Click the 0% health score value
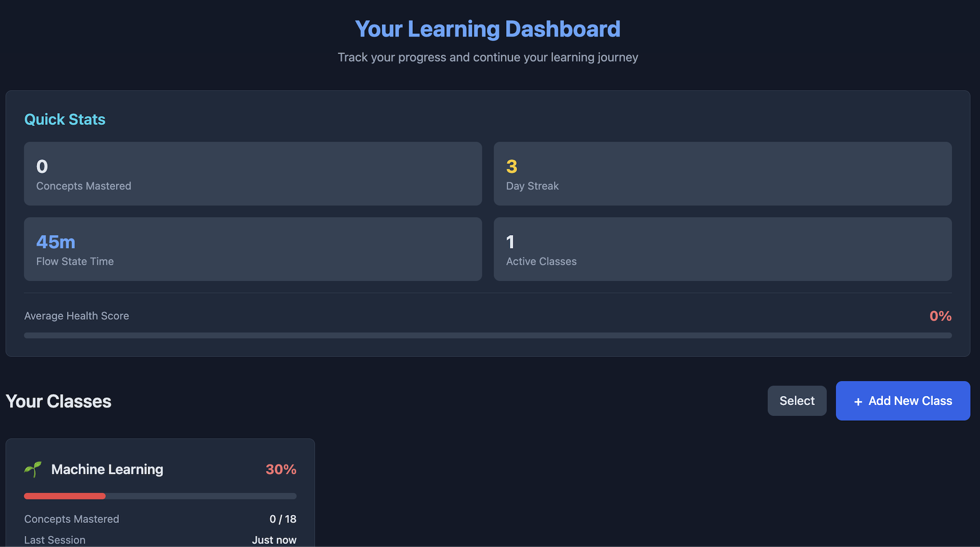 coord(940,315)
